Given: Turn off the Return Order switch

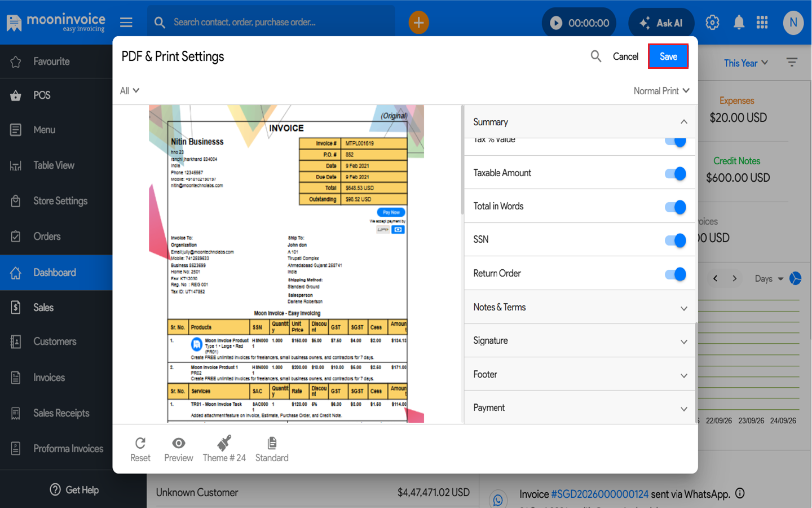Looking at the screenshot, I should (x=676, y=274).
